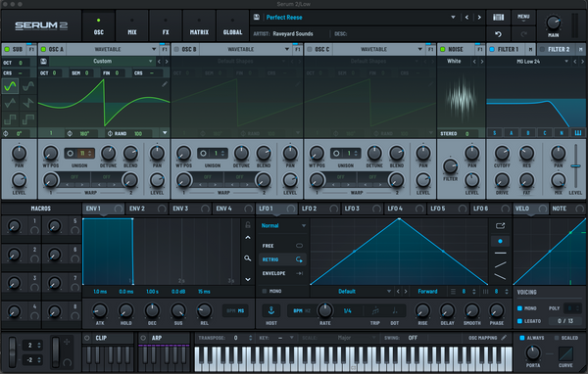This screenshot has width=588, height=374.
Task: Open the MENU button
Action: [x=523, y=18]
